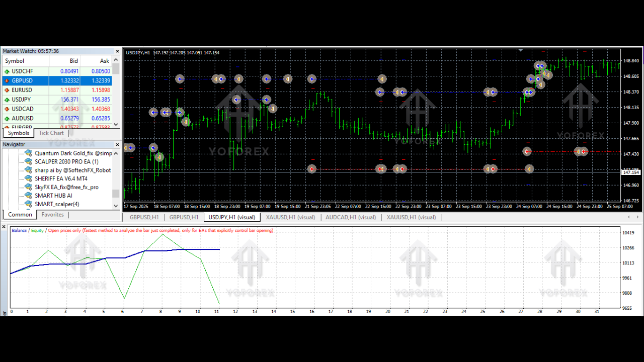Click the Balance legend label
This screenshot has width=644, height=362.
tap(19, 230)
